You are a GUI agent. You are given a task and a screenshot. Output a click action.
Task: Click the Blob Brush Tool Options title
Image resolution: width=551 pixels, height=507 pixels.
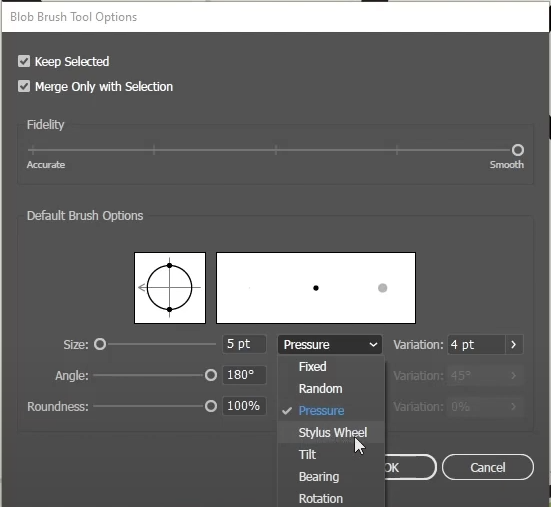pos(73,17)
